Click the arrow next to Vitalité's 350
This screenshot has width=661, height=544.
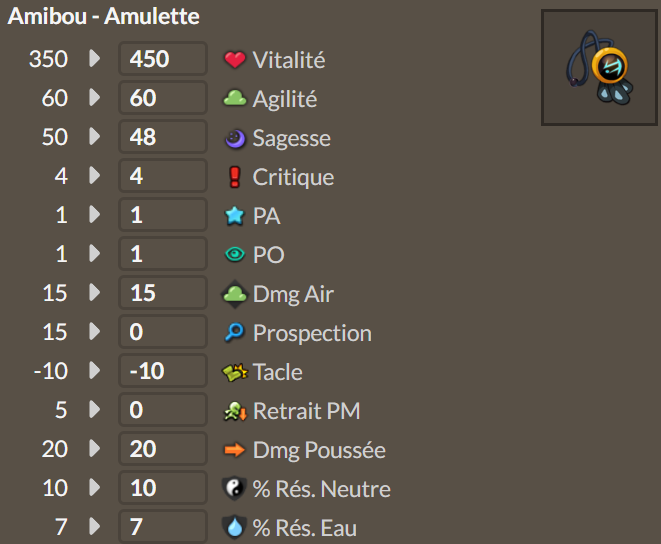click(x=95, y=58)
